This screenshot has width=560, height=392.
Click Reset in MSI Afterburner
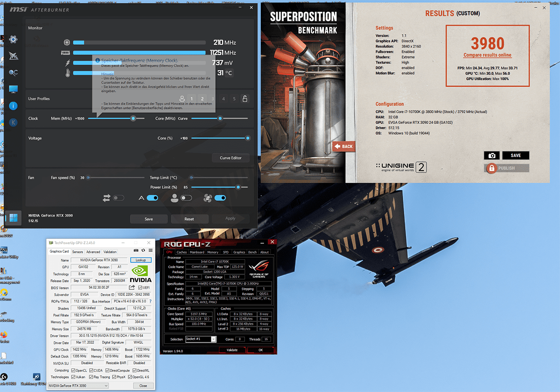tap(189, 219)
